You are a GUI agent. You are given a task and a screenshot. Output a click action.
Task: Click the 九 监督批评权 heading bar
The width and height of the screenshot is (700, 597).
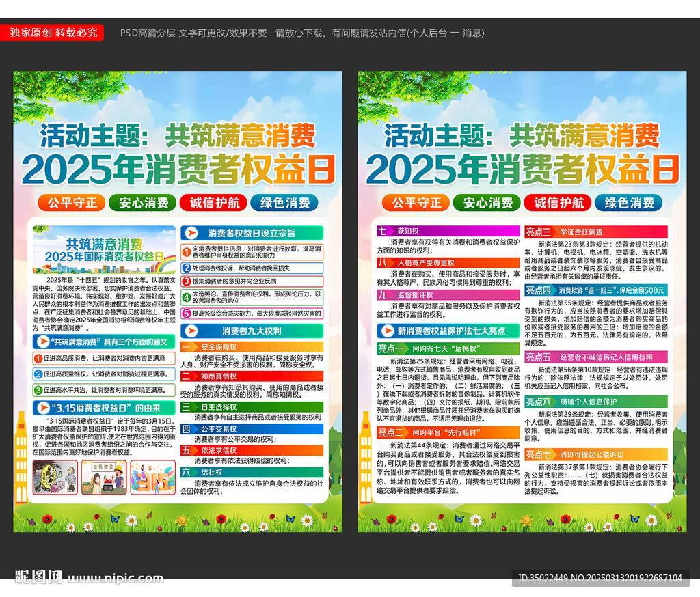[448, 295]
